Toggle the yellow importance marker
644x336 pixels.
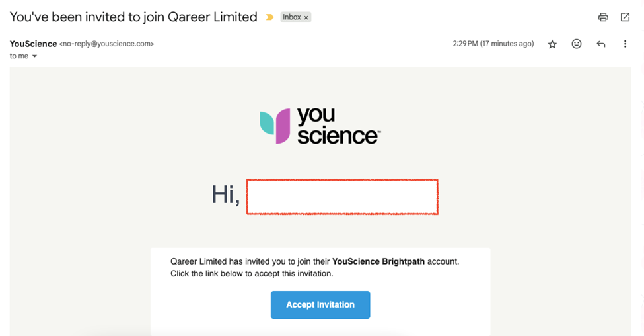click(269, 17)
